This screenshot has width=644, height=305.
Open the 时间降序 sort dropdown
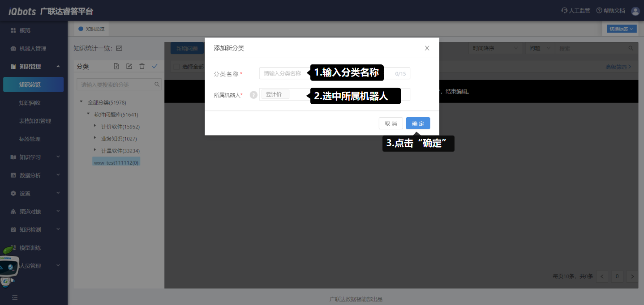[x=495, y=48]
